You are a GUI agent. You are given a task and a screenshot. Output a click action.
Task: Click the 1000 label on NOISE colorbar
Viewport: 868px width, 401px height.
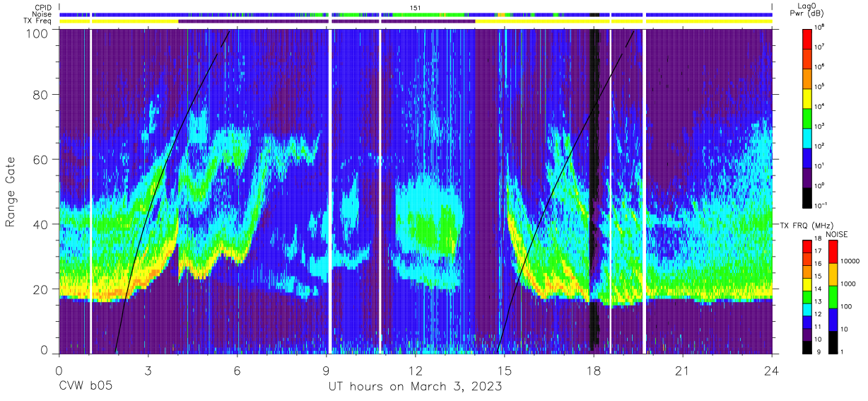click(x=848, y=285)
